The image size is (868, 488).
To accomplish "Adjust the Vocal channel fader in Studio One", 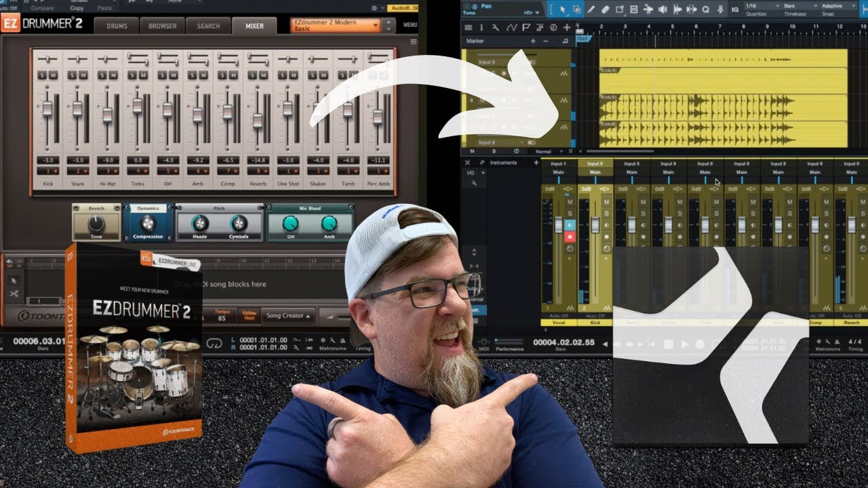I will (x=559, y=225).
